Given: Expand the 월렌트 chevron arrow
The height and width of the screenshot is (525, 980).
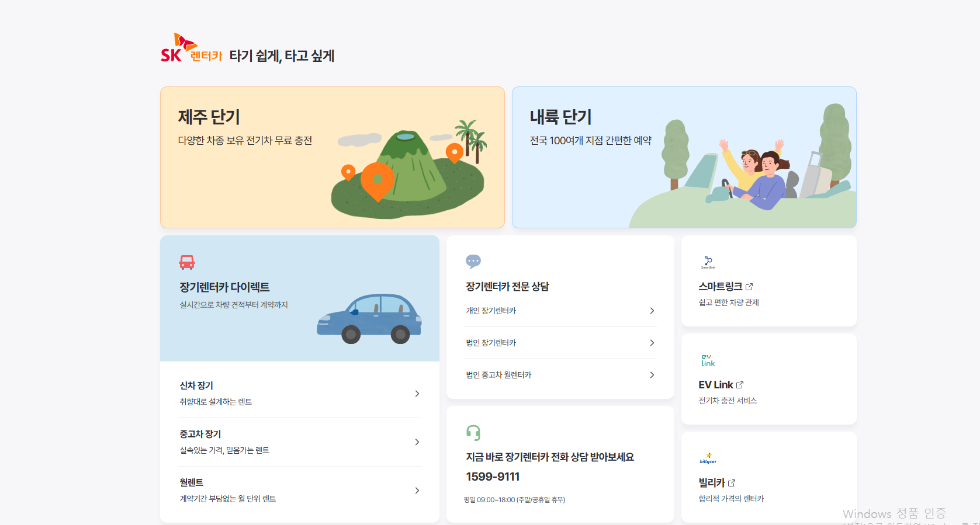Looking at the screenshot, I should [417, 491].
